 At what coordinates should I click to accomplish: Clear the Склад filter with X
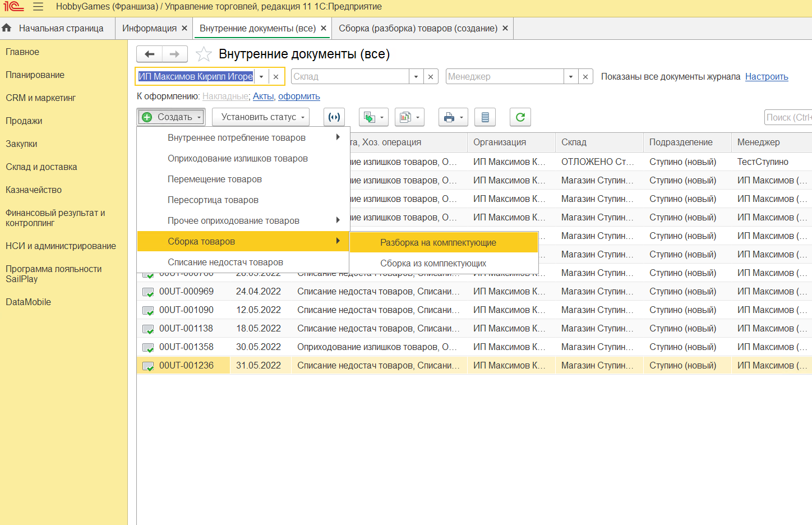click(x=431, y=77)
